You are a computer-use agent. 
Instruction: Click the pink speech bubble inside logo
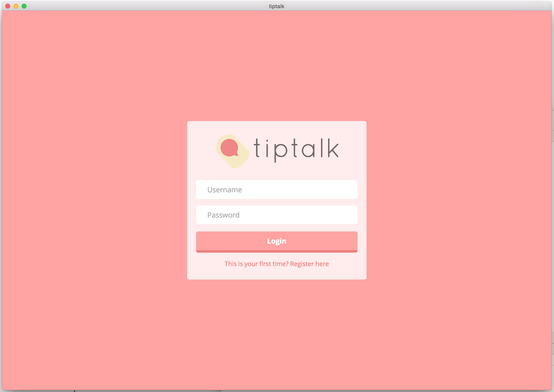[229, 148]
